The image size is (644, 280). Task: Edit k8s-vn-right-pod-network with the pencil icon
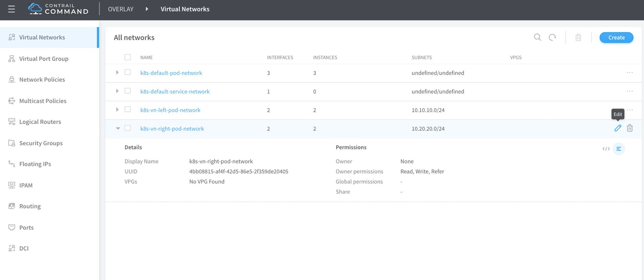[618, 128]
